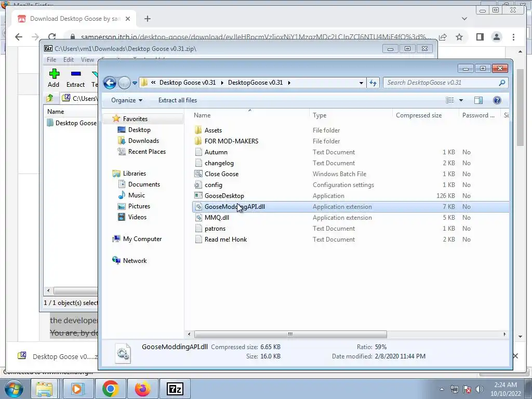The image size is (532, 399).
Task: Open Network in navigation pane
Action: [135, 261]
